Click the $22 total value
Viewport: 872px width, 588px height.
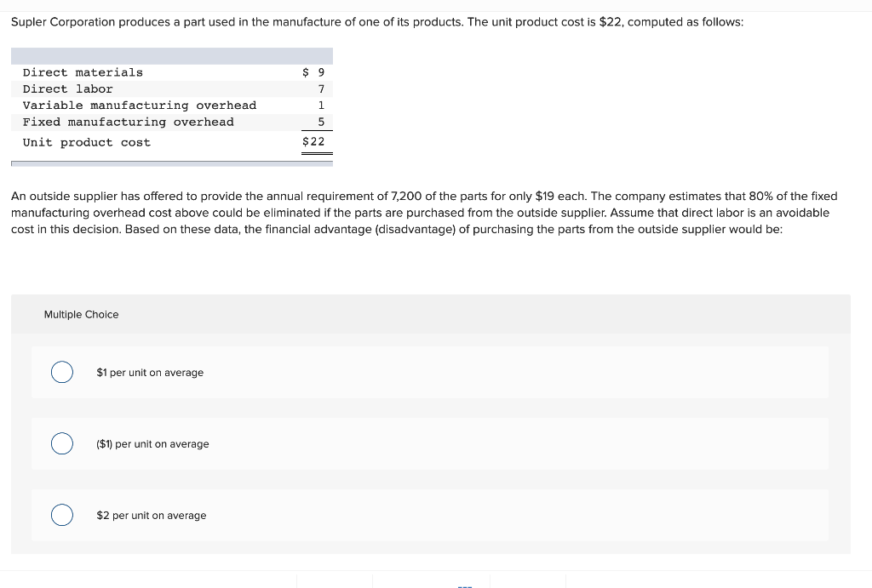[x=313, y=142]
